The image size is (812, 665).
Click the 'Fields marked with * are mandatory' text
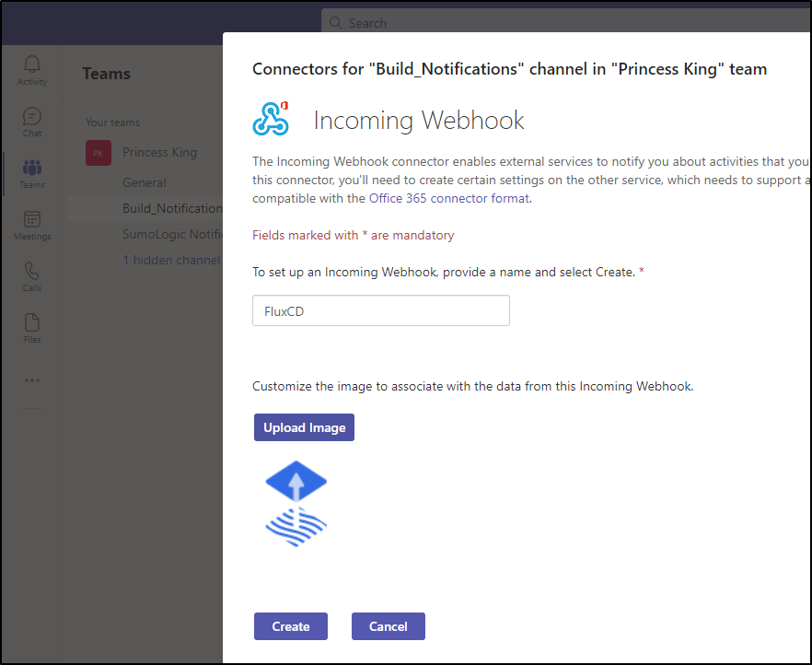click(x=354, y=235)
